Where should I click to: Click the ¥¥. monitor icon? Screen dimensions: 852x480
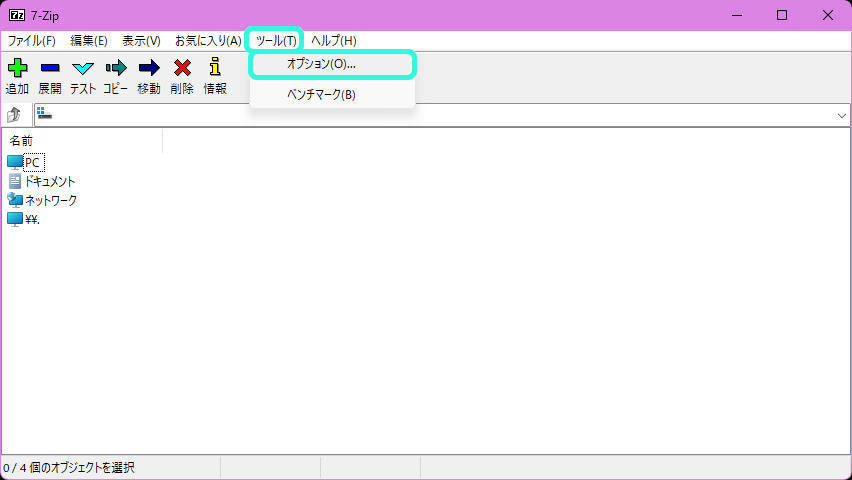(15, 219)
